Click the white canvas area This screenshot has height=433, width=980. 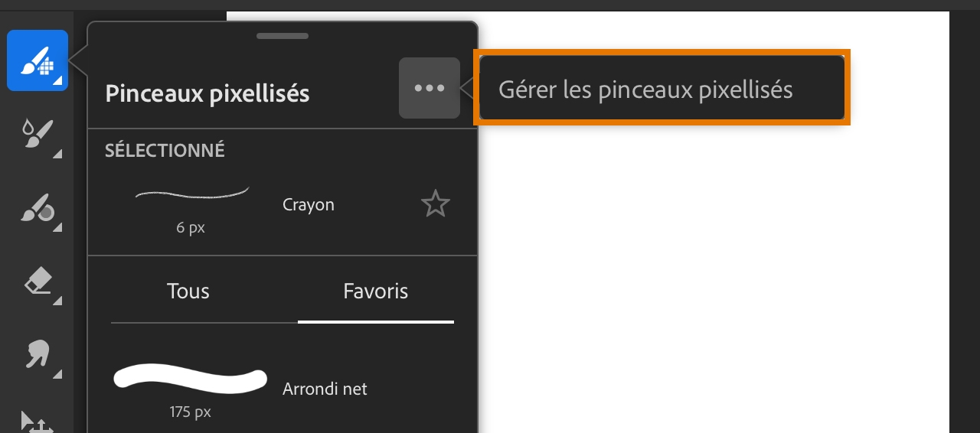[x=712, y=268]
